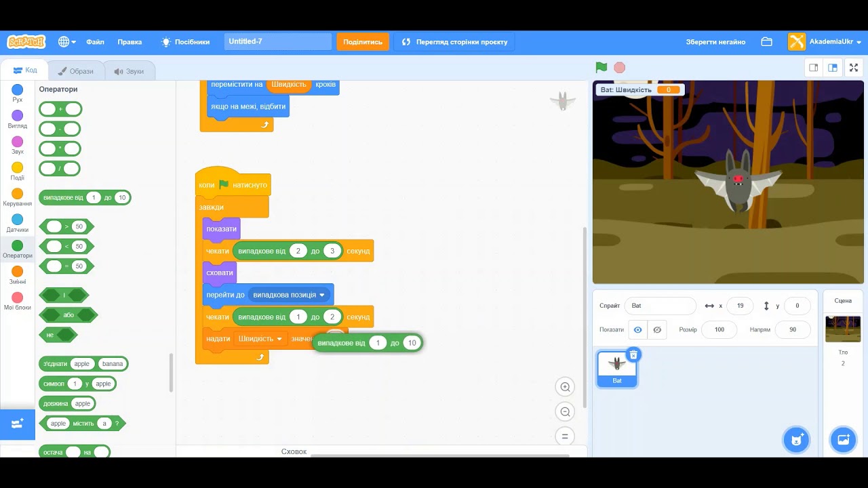
Task: Zoom in the code workspace
Action: [x=564, y=387]
